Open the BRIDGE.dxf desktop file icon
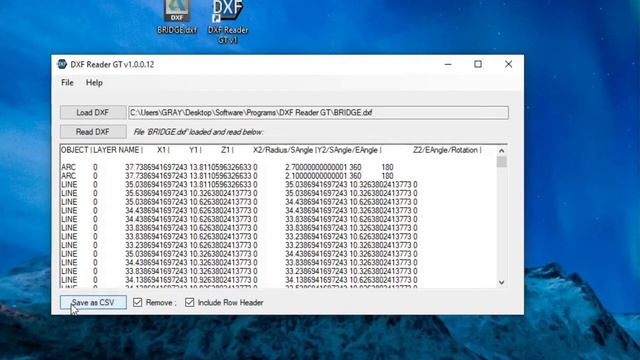640x360 pixels. [177, 17]
